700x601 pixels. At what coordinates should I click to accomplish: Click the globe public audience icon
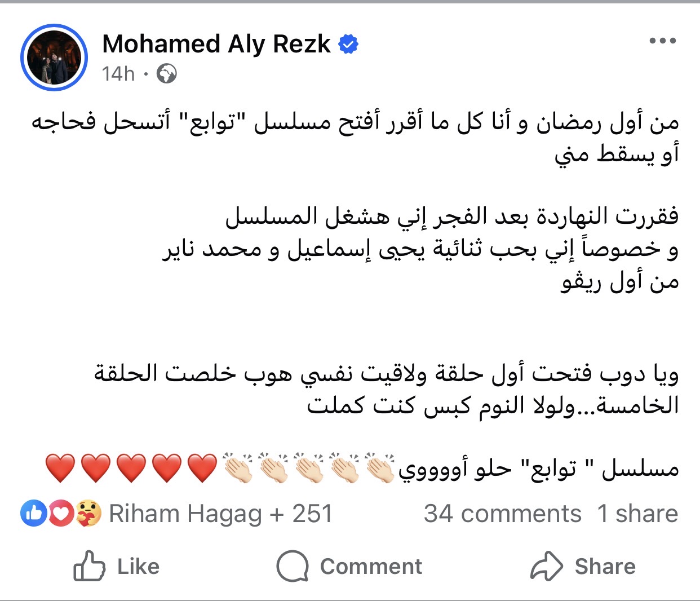tap(166, 74)
